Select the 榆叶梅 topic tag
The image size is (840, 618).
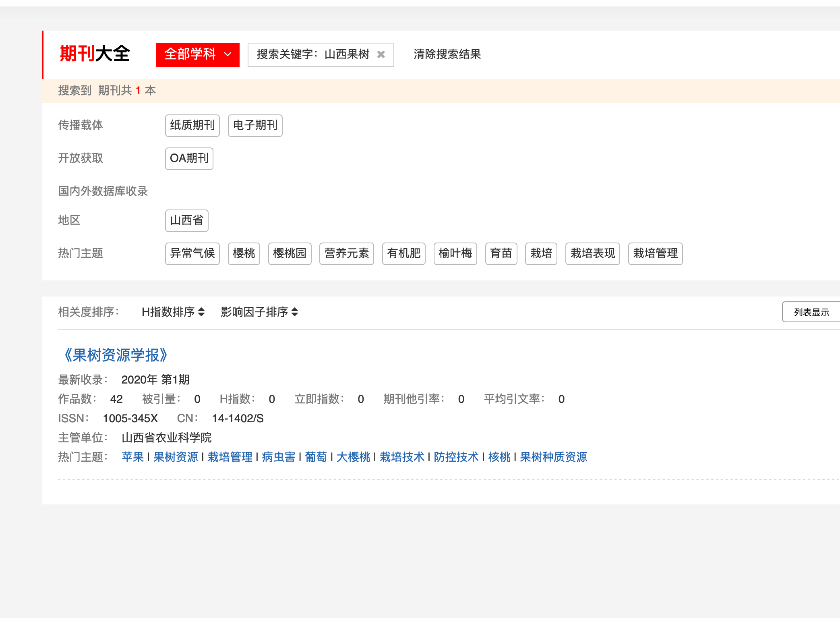pos(455,253)
